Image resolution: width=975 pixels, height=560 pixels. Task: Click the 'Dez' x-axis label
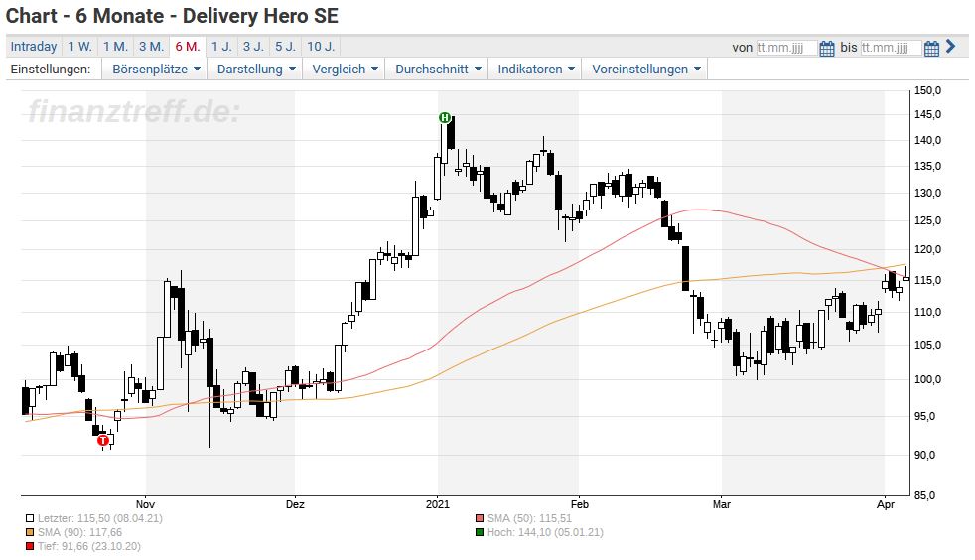click(295, 504)
